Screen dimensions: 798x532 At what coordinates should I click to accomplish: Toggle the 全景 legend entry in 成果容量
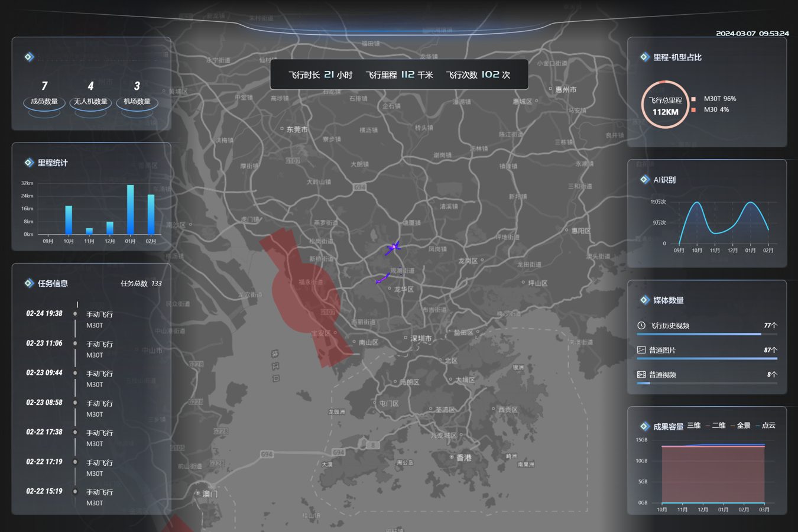[x=741, y=426]
